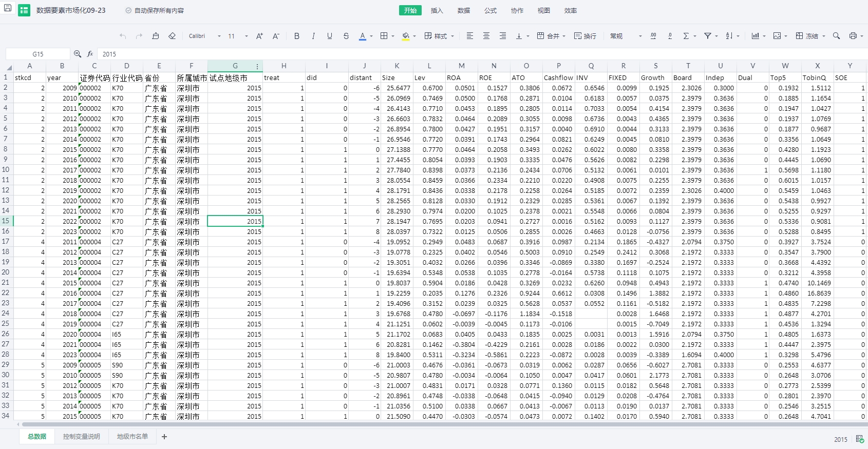Image resolution: width=868 pixels, height=449 pixels.
Task: Click the zoom magnifier beside name box
Action: 78,54
